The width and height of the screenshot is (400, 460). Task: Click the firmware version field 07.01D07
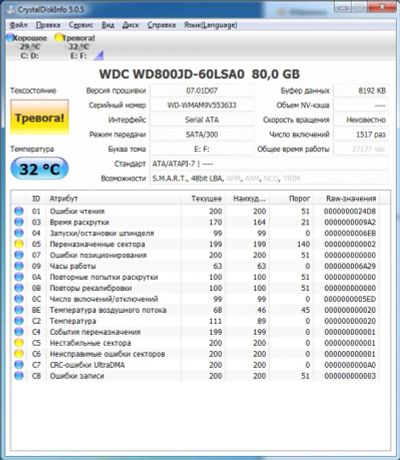pos(202,90)
